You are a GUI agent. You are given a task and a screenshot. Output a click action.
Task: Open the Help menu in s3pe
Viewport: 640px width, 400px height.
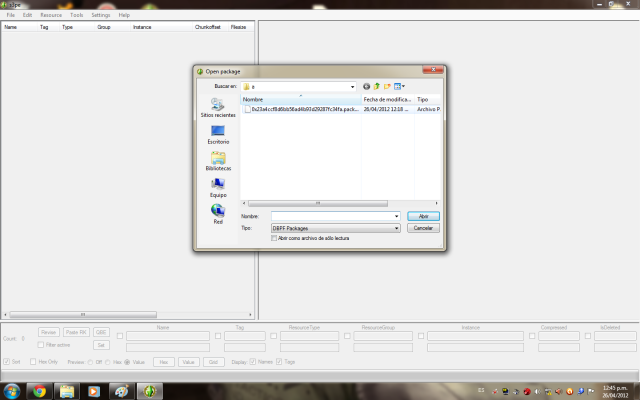pos(124,15)
